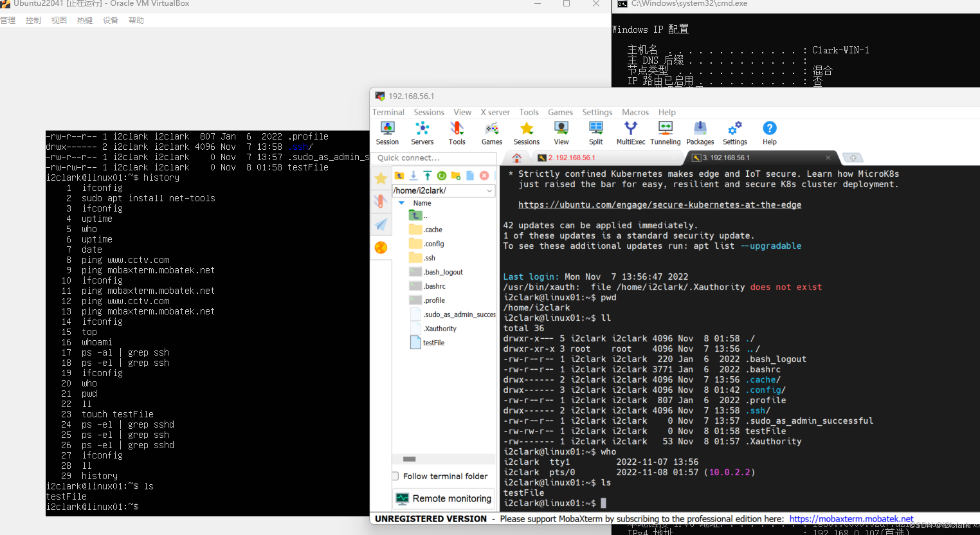Refresh the remote file listing
The height and width of the screenshot is (535, 980).
click(x=441, y=176)
